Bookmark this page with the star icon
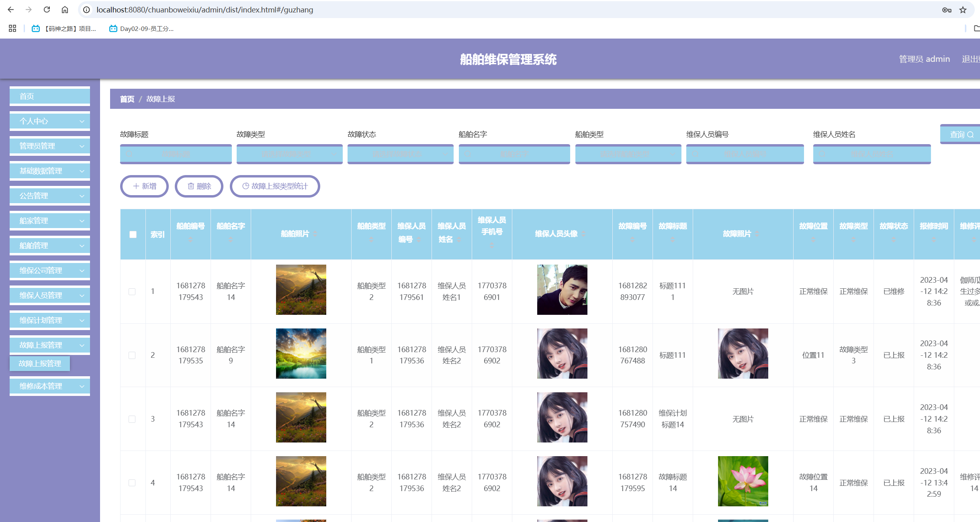This screenshot has width=980, height=522. pyautogui.click(x=963, y=10)
